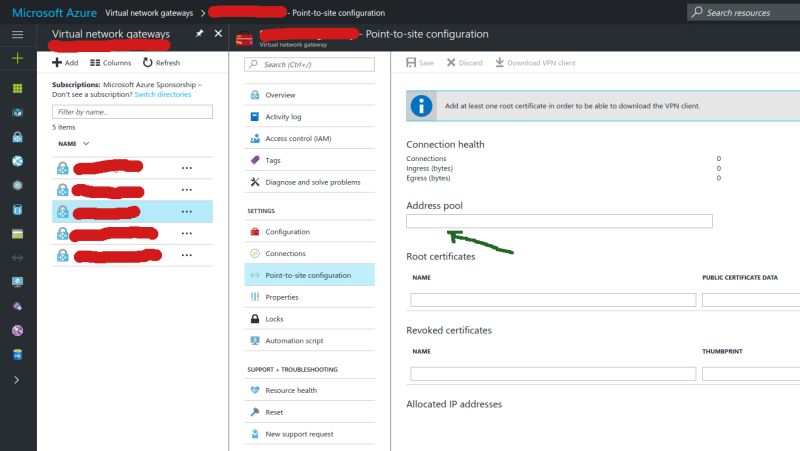Pin the Virtual network gateways blade
The width and height of the screenshot is (800, 451).
[x=199, y=33]
